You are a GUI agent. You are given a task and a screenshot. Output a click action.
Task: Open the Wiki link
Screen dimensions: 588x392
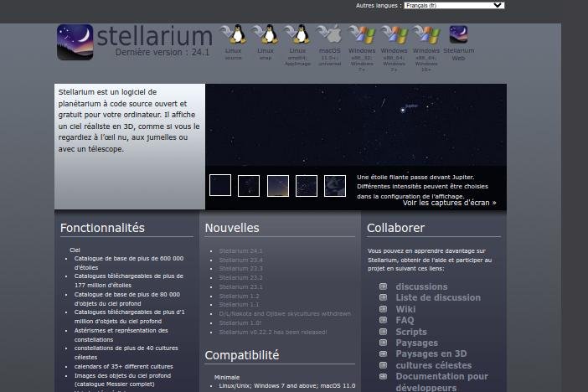(x=405, y=309)
